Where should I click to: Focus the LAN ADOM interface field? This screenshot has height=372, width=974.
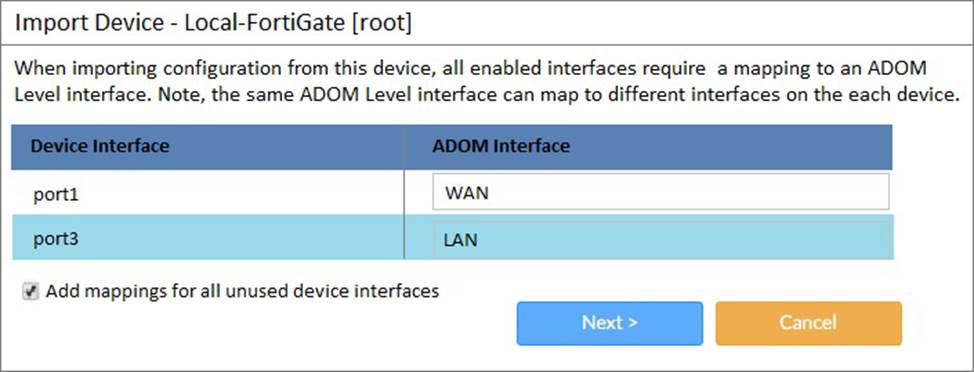tap(661, 238)
